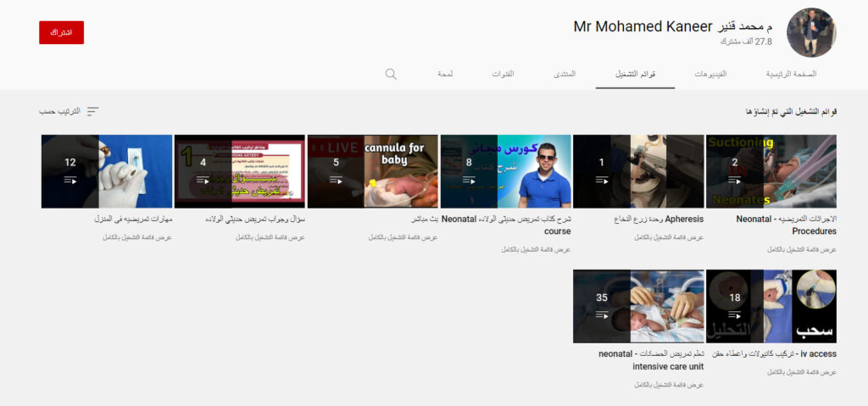
Task: Expand the الترتيب حسب sort dropdown
Action: [59, 112]
